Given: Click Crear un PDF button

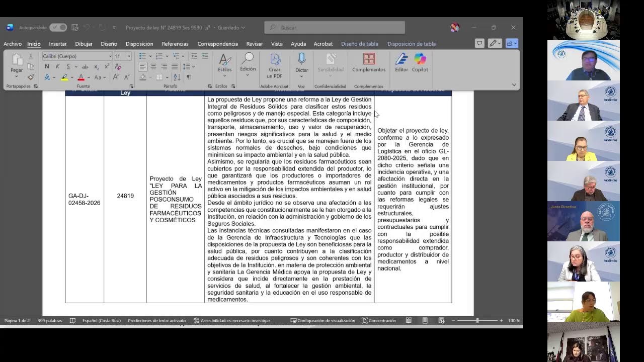Looking at the screenshot, I should tap(274, 66).
